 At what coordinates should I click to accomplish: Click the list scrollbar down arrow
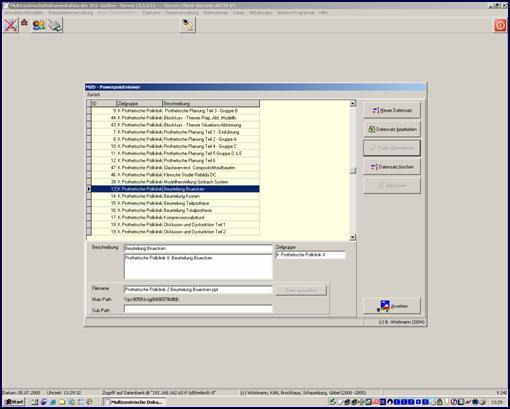pos(353,237)
